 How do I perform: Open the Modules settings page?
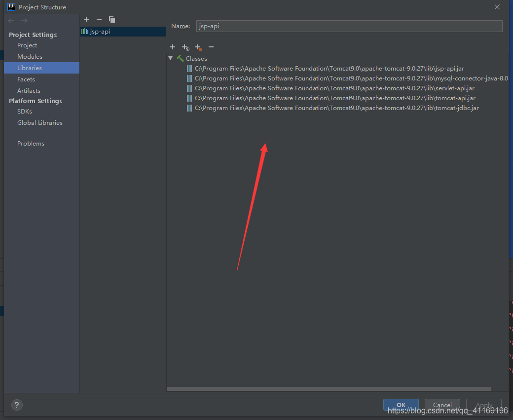[30, 56]
